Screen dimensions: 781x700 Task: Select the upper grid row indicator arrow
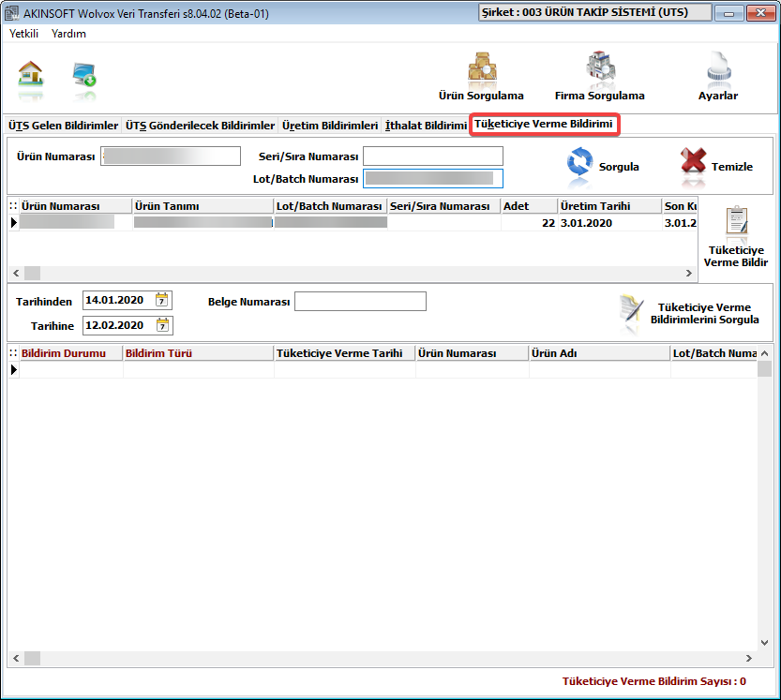click(13, 222)
